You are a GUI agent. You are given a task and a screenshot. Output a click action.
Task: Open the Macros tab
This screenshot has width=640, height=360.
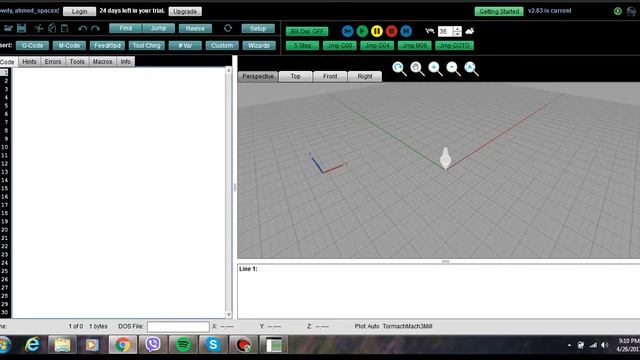tap(102, 62)
